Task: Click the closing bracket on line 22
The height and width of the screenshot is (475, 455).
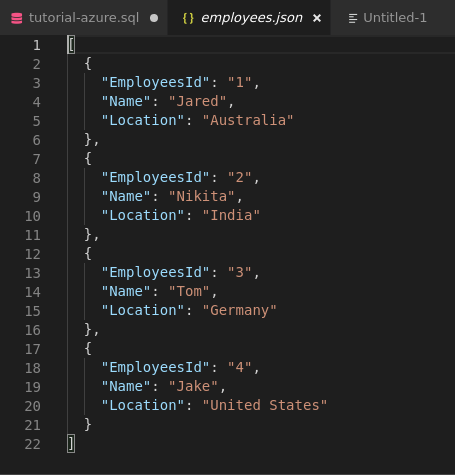Action: coord(71,444)
